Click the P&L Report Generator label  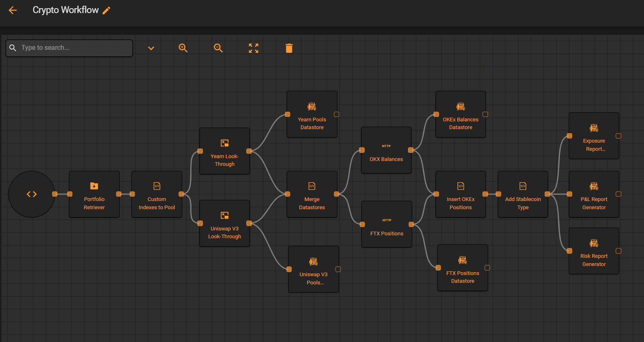point(594,203)
